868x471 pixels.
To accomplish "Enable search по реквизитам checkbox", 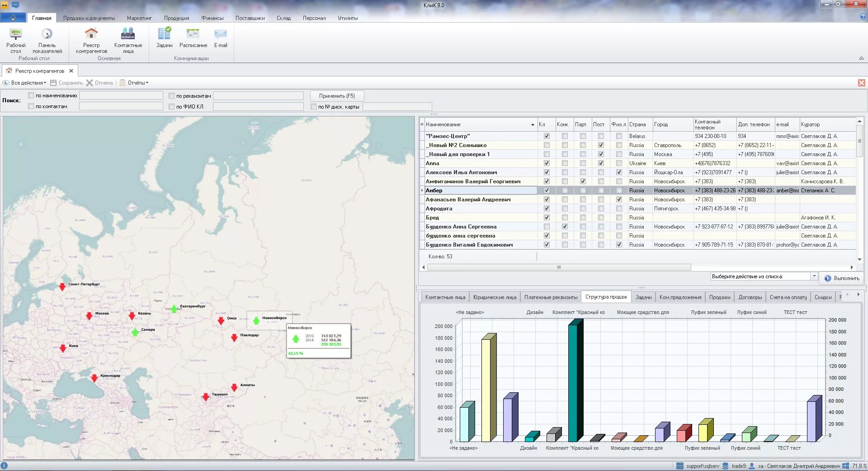I will [x=172, y=96].
